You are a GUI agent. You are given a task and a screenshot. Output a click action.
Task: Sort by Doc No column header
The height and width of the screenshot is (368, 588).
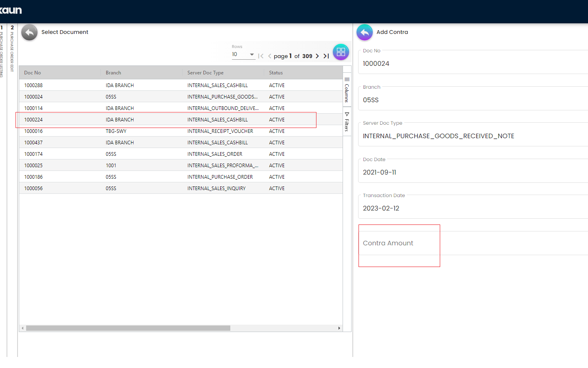pos(33,73)
